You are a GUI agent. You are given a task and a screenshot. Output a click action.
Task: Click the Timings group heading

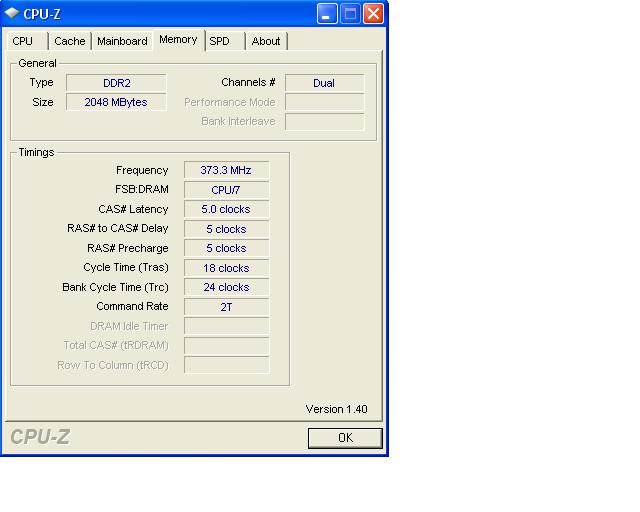(x=36, y=152)
